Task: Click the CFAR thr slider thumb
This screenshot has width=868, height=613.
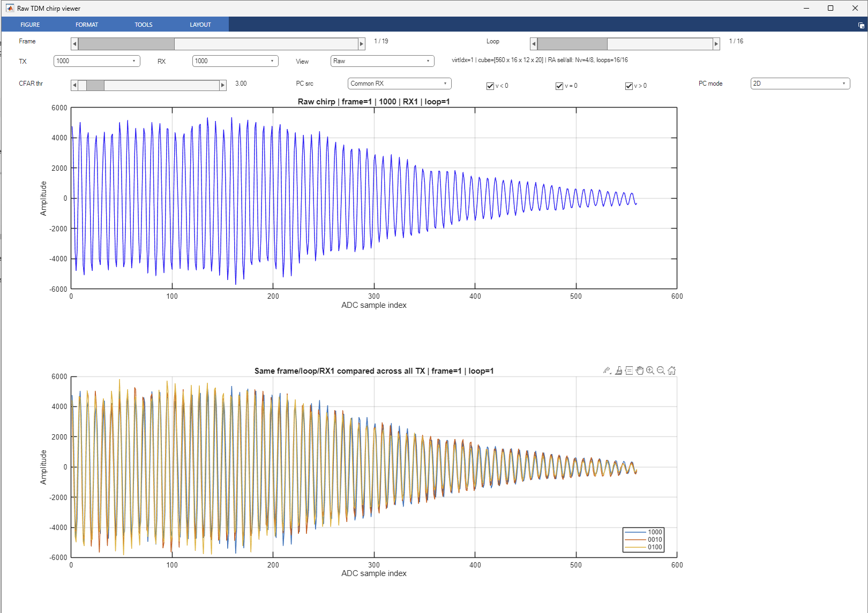Action: [95, 85]
